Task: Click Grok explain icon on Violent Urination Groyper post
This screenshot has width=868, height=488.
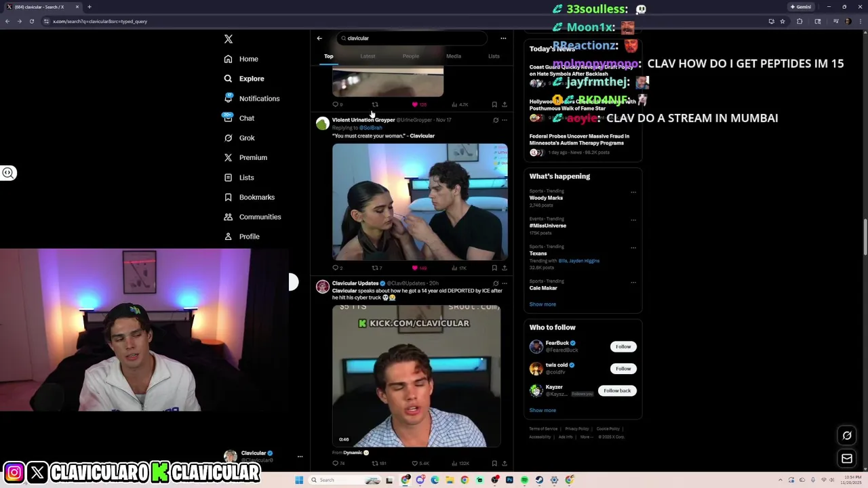Action: click(496, 120)
